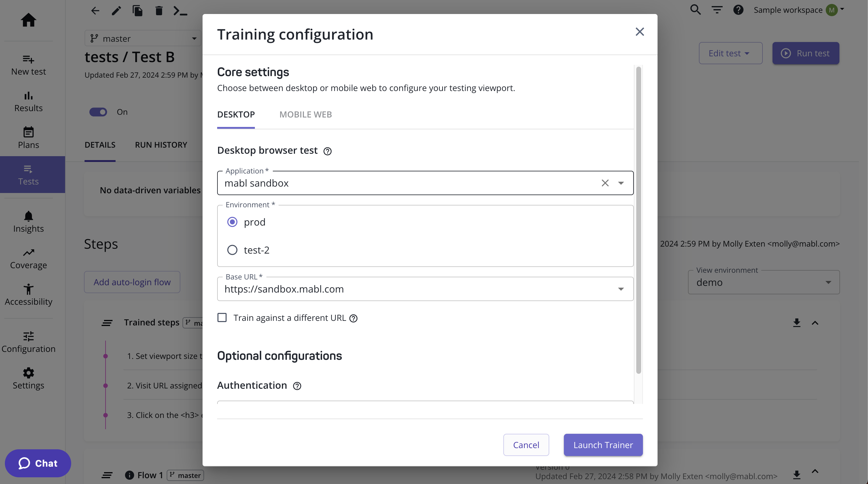Screen dimensions: 868x484
Task: Click the trash delete icon
Action: coord(159,11)
